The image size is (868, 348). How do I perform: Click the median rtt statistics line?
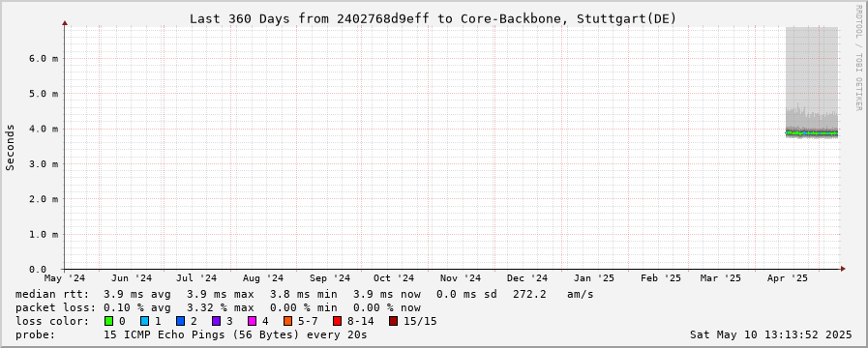(x=305, y=294)
